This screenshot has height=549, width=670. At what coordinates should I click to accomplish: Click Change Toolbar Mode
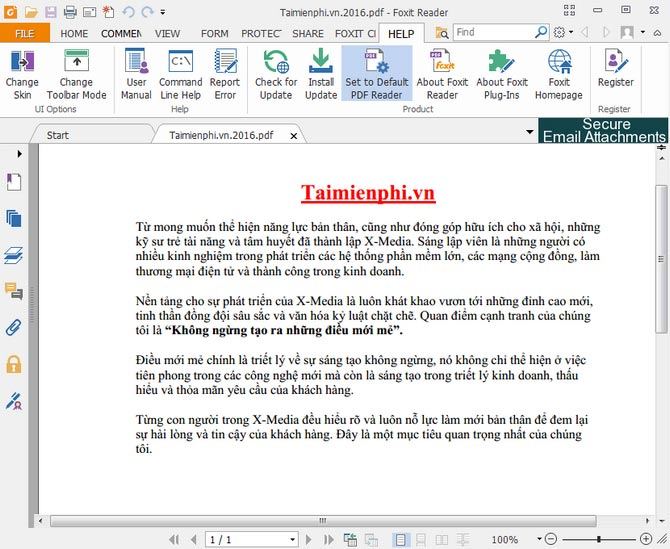tap(76, 75)
